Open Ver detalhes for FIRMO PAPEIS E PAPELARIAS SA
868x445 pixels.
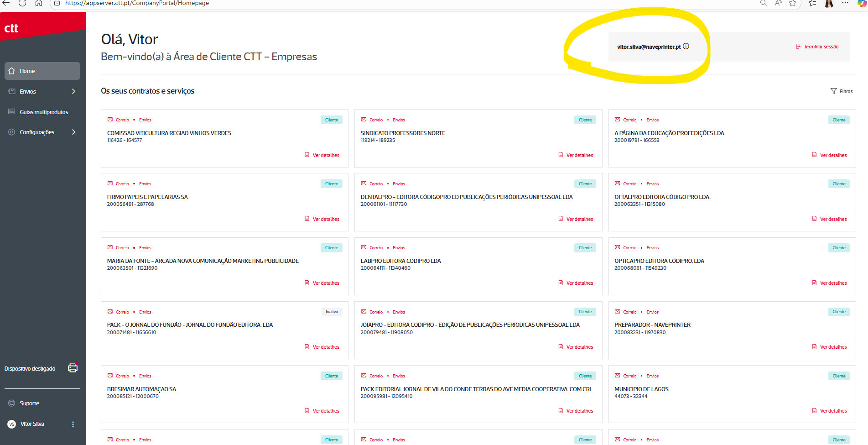322,219
